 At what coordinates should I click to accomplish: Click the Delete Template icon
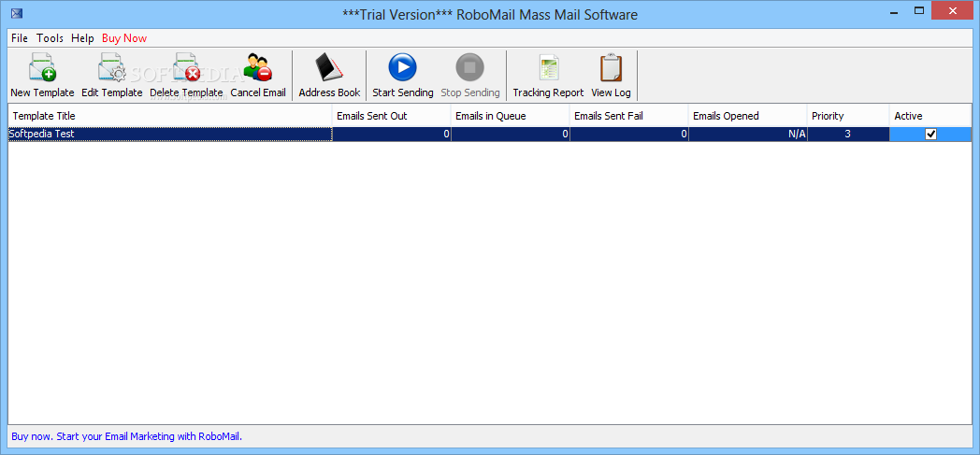click(x=186, y=68)
